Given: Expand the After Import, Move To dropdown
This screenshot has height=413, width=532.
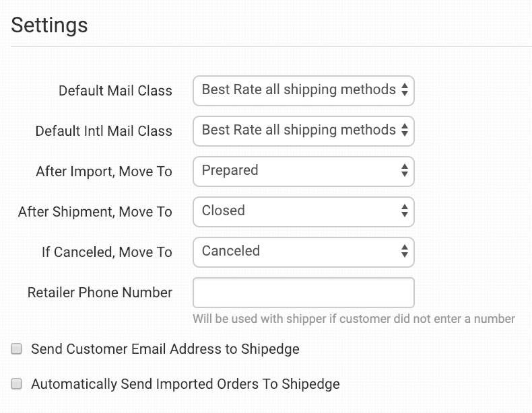Looking at the screenshot, I should [x=303, y=171].
